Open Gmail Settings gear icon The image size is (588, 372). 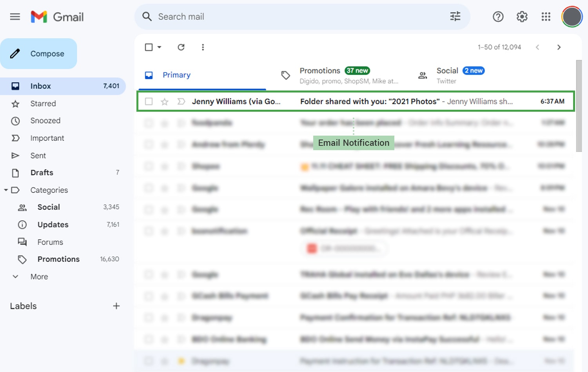coord(521,16)
